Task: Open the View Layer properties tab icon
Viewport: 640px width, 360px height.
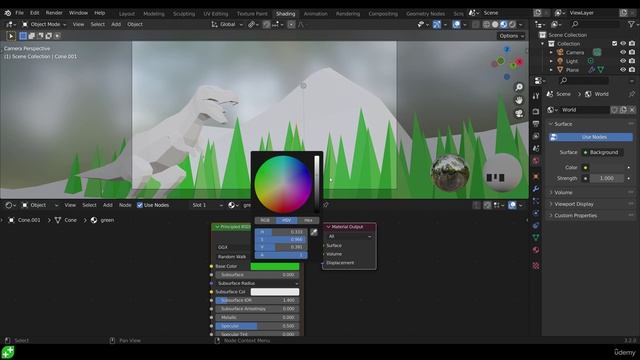Action: pos(536,136)
